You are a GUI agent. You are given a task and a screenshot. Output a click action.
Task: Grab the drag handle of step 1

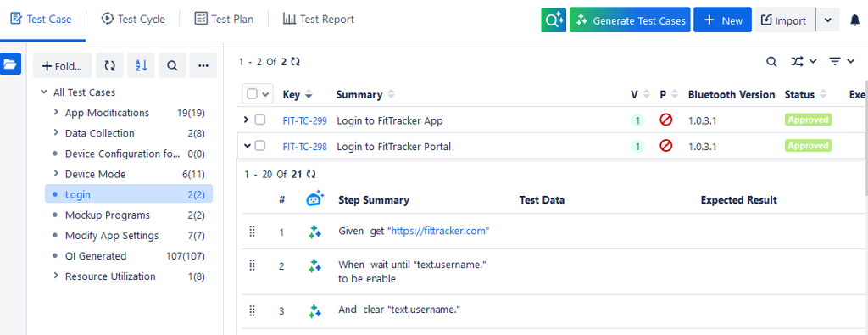point(253,232)
